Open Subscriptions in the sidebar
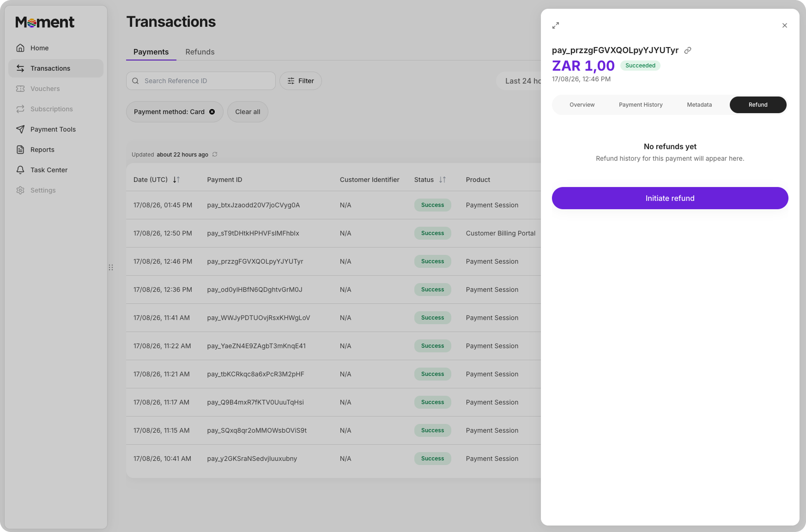Image resolution: width=806 pixels, height=532 pixels. 56,109
